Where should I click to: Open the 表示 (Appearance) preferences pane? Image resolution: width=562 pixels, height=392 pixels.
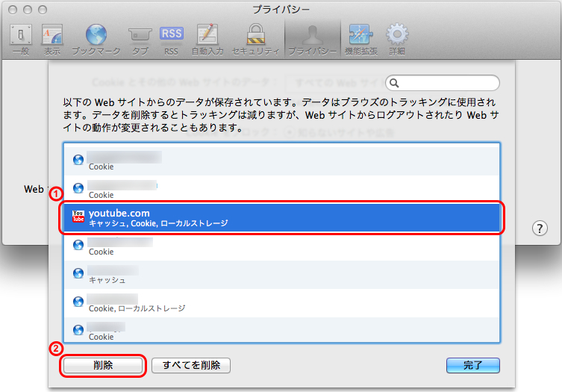click(51, 40)
